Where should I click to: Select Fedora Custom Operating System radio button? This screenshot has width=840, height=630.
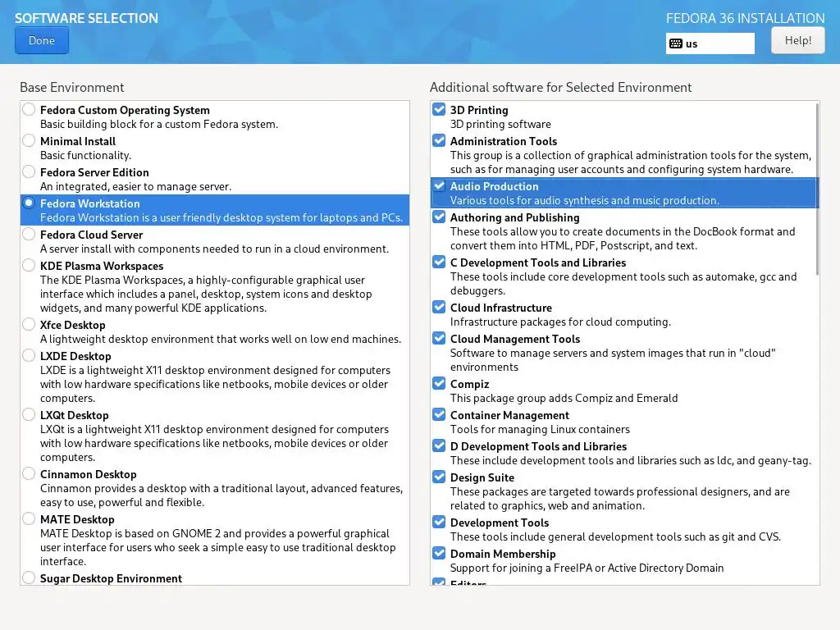tap(29, 110)
